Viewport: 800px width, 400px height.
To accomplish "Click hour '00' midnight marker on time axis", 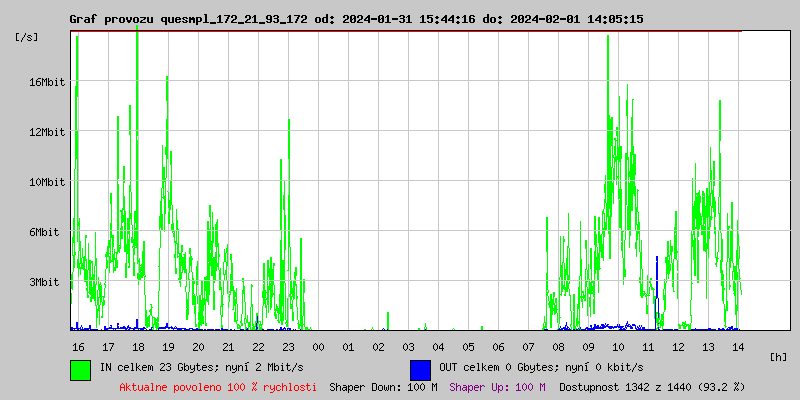I will click(x=318, y=347).
